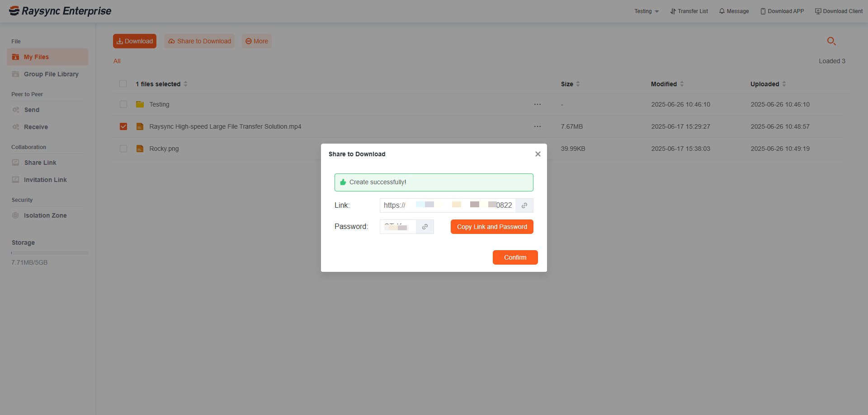Open Raysync High-speed Large File Transfer Solution.mp4

[x=225, y=126]
